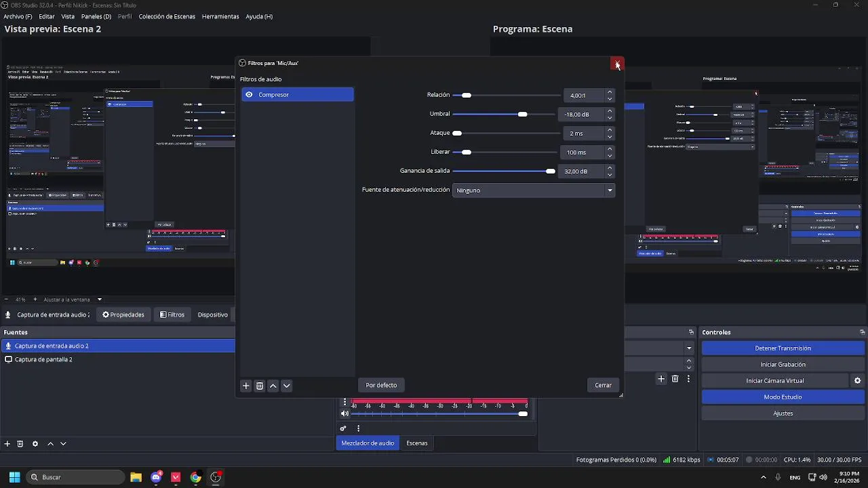Open the Editar menu

click(47, 16)
